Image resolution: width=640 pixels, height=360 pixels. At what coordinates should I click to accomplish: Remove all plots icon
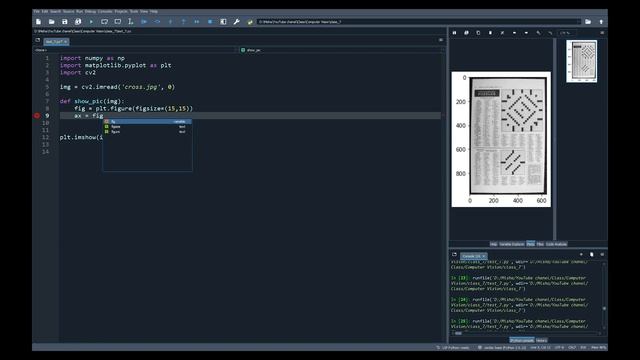click(502, 33)
